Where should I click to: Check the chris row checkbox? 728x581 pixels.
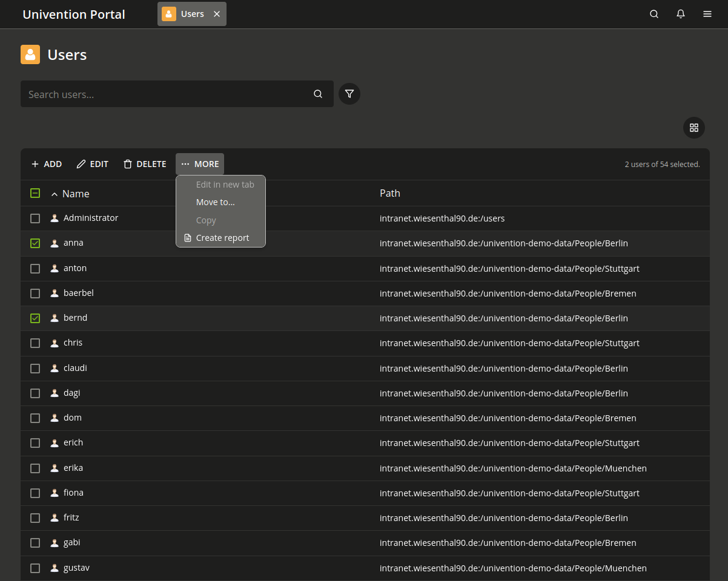(x=35, y=343)
